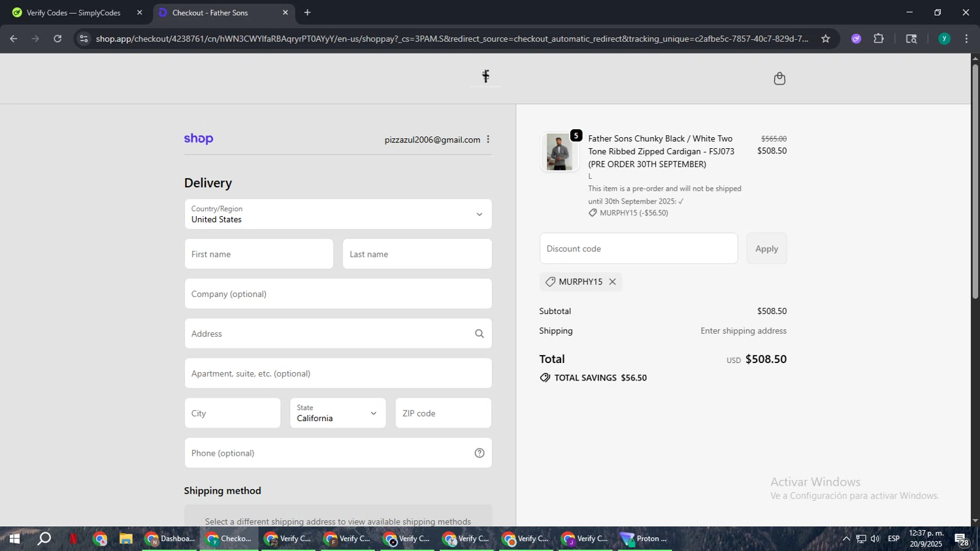This screenshot has height=551, width=980.
Task: Open the browser Extensions puzzle icon
Action: (879, 39)
